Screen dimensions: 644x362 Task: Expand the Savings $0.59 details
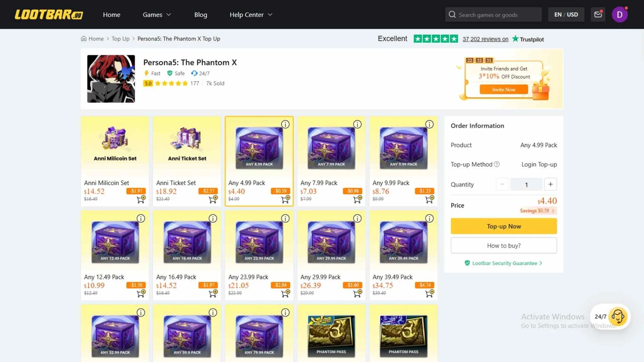pyautogui.click(x=537, y=211)
